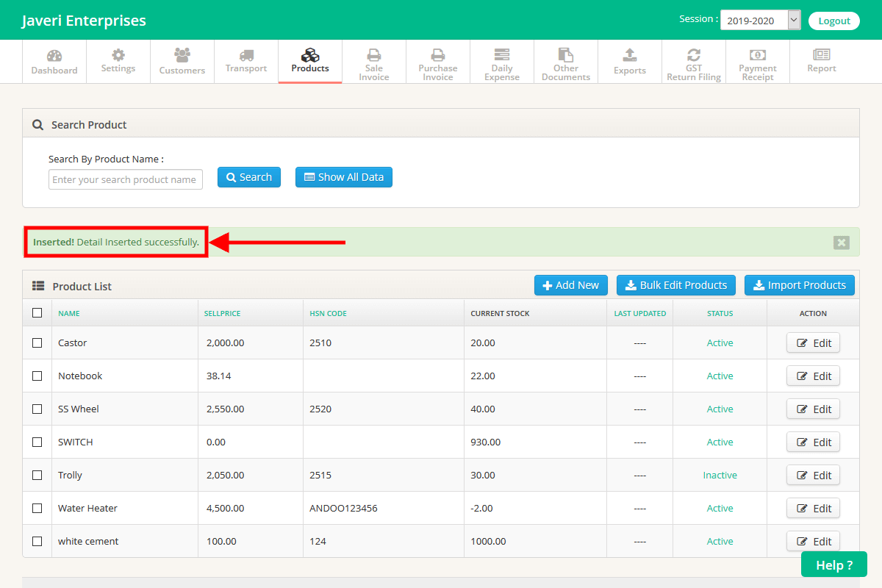Open GST Return Filing refresh icon
882x588 pixels.
pyautogui.click(x=694, y=55)
